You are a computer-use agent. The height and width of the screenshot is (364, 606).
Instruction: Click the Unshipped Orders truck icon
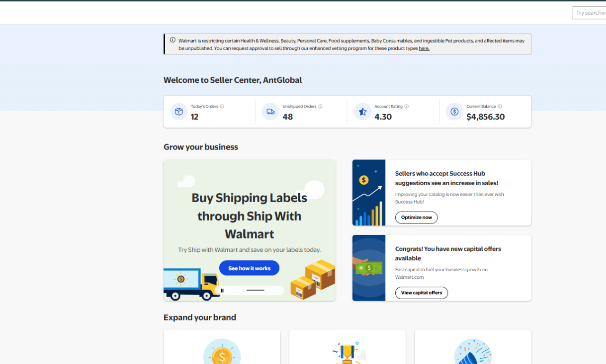(271, 112)
